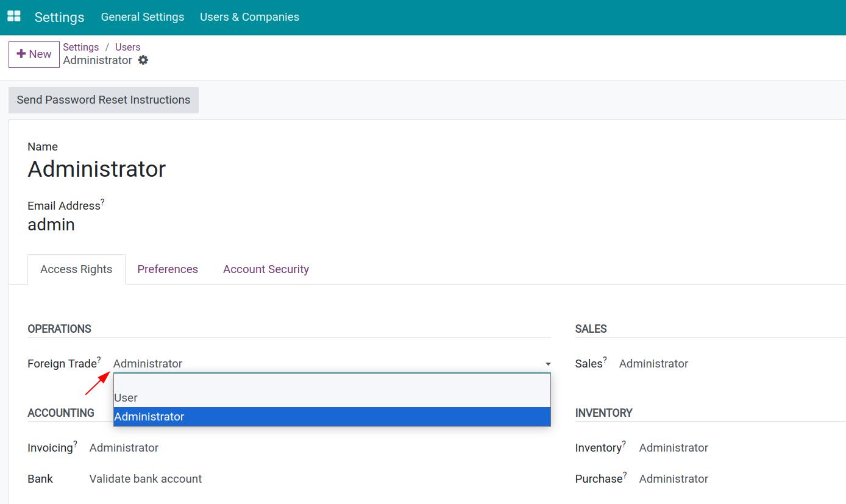Select the Access Rights tab

pos(76,269)
